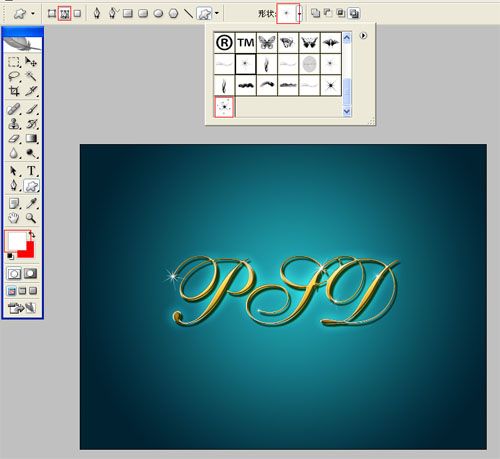
Task: Select the Brush tool
Action: (x=31, y=109)
